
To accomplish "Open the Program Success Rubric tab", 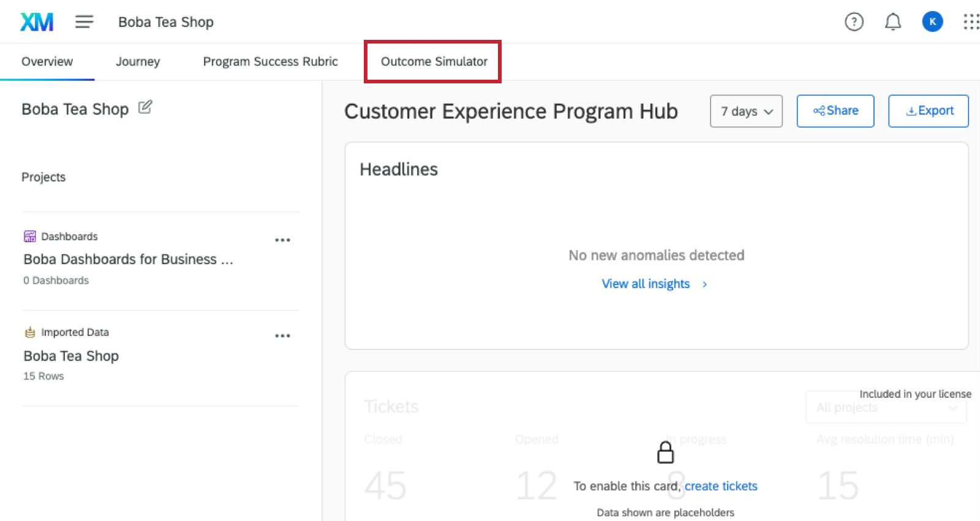I will click(x=270, y=61).
